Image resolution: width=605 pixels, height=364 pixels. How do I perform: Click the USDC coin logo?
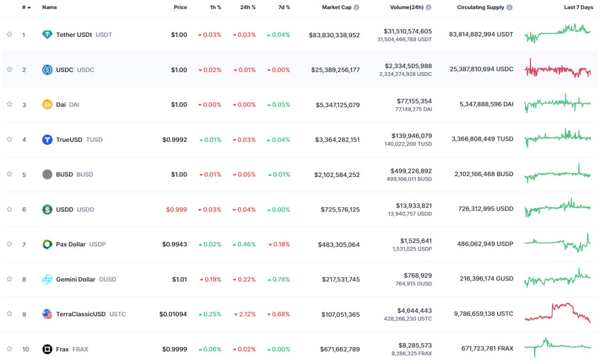click(47, 70)
